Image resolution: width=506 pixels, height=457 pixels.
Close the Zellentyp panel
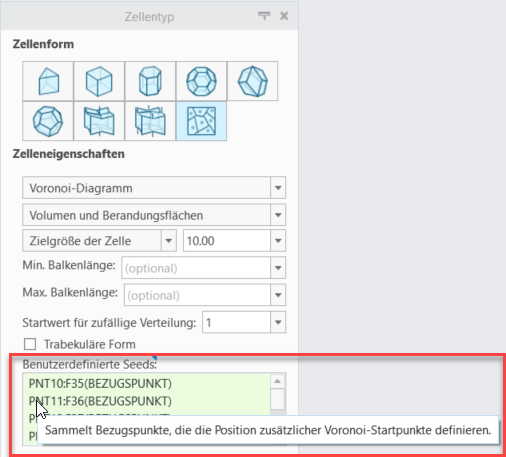click(x=284, y=16)
